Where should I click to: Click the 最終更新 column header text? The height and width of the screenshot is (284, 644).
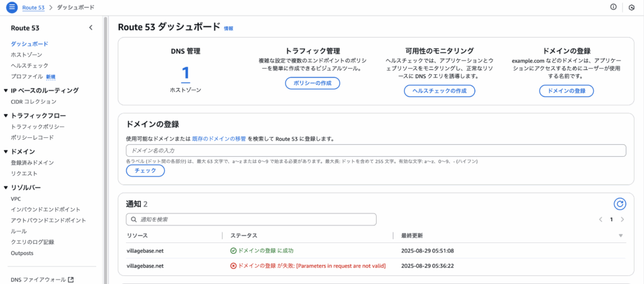[412, 236]
